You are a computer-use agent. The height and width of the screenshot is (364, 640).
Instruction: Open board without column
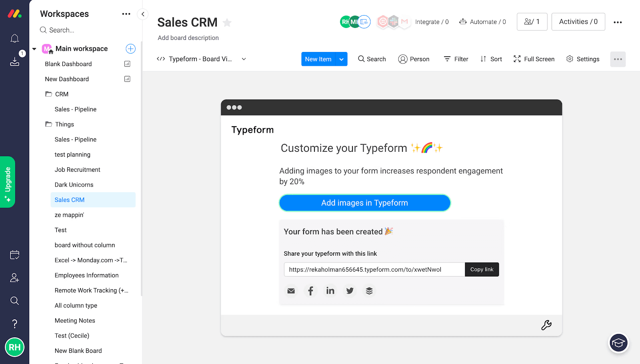tap(85, 245)
